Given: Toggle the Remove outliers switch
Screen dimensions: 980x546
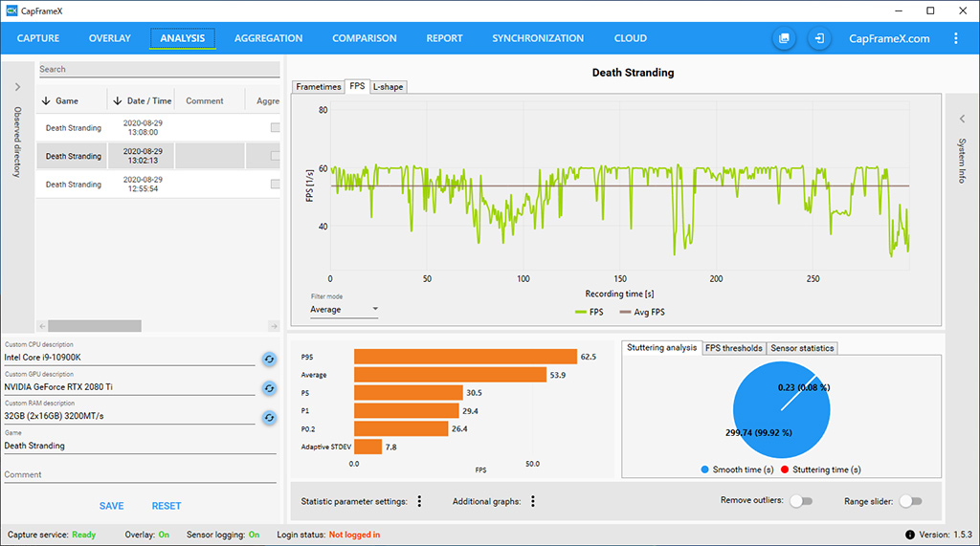Looking at the screenshot, I should pos(800,501).
